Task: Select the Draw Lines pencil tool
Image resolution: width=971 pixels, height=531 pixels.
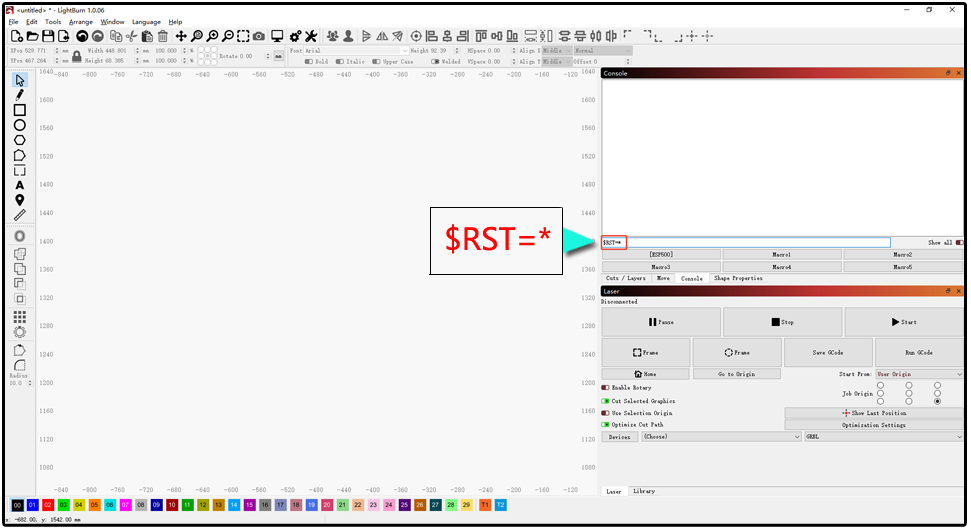Action: (x=20, y=95)
